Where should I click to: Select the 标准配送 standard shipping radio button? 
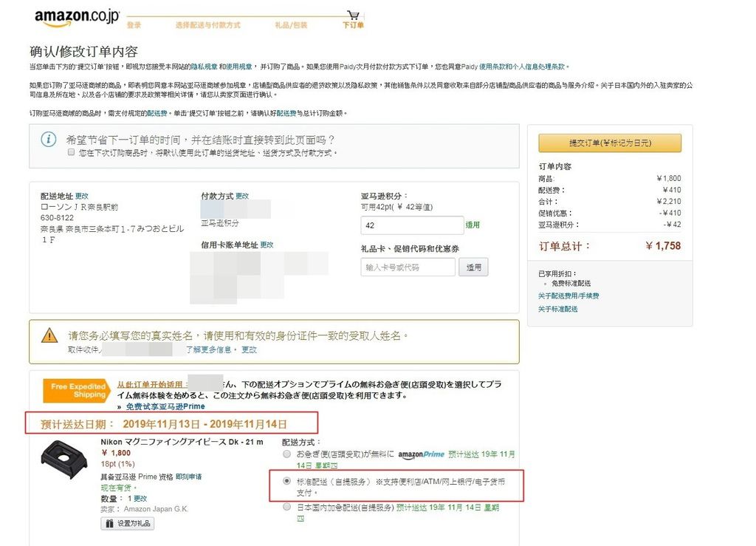pos(287,481)
